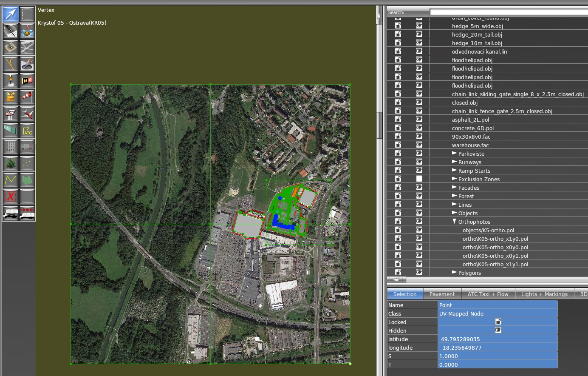Select concrete_6D.pol row
Viewport: 588px width, 376px height.
pos(472,128)
